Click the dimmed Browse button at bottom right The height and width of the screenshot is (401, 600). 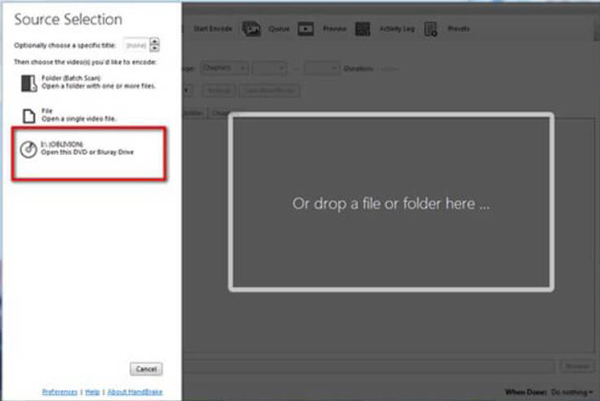577,366
